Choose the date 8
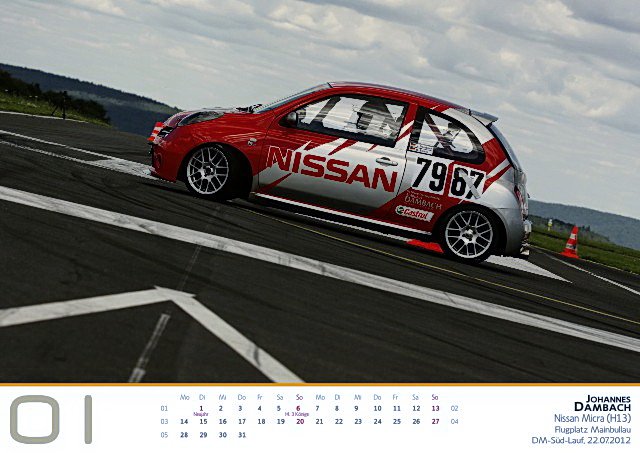640x453 pixels. pos(337,408)
